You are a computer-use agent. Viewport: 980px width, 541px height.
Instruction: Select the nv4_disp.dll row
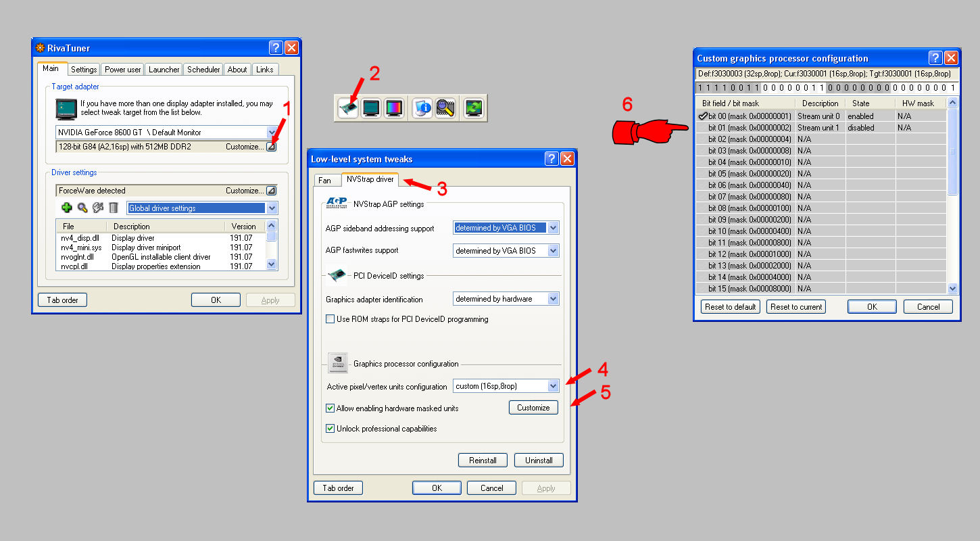tap(161, 238)
